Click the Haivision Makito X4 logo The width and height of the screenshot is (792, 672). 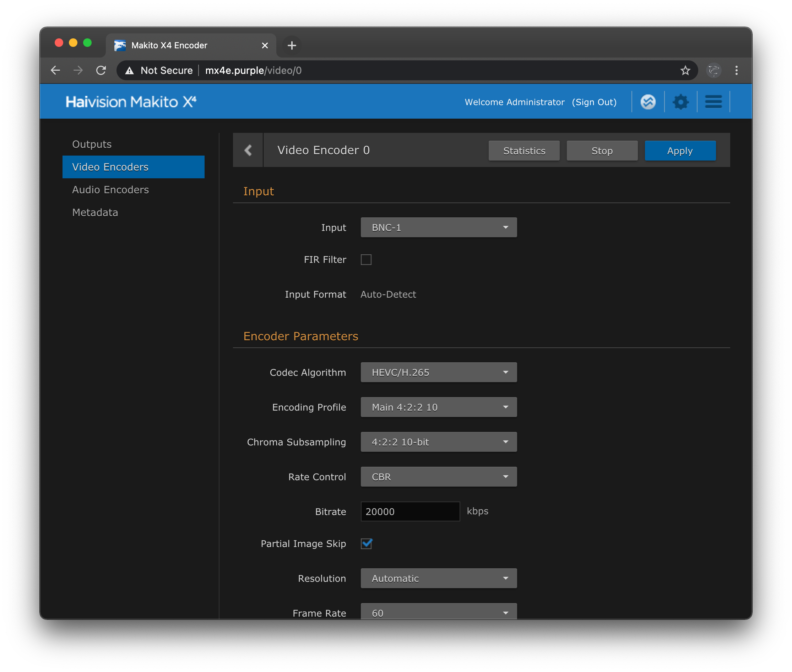(x=131, y=102)
